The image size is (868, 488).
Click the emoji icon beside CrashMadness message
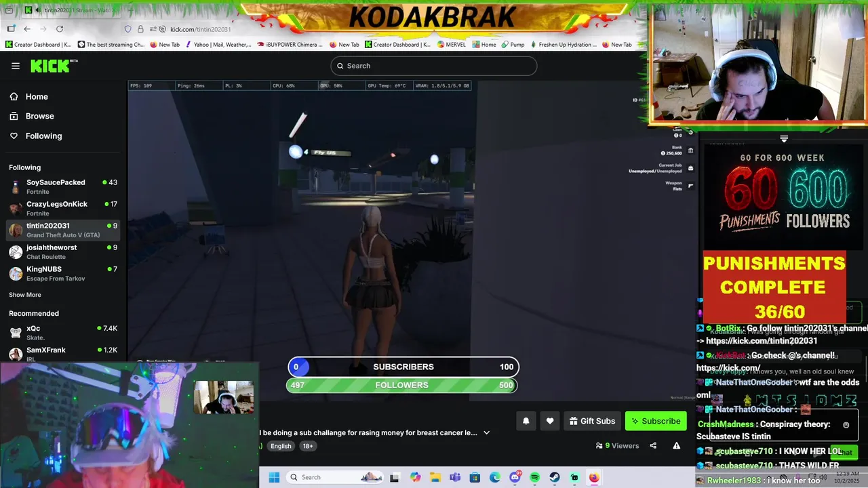pyautogui.click(x=846, y=425)
